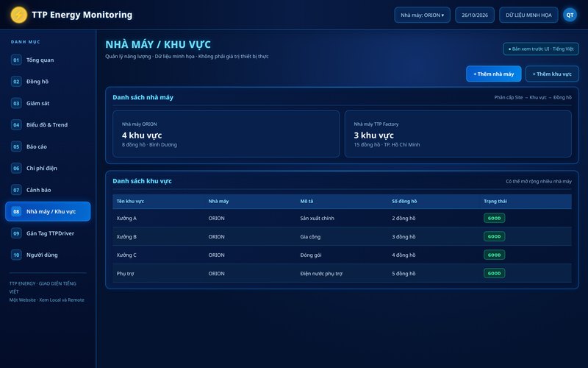
Task: Go to Báo cáo page
Action: [x=48, y=146]
